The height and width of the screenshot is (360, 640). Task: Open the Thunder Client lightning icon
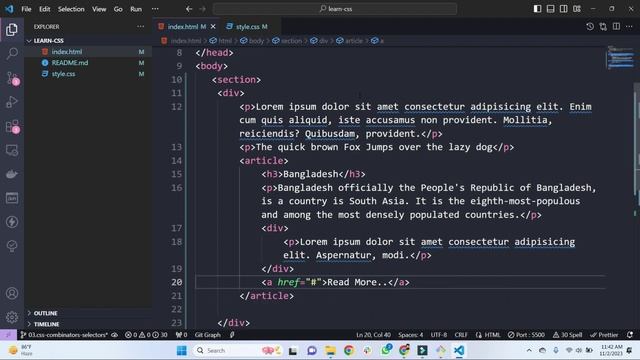pos(12,222)
